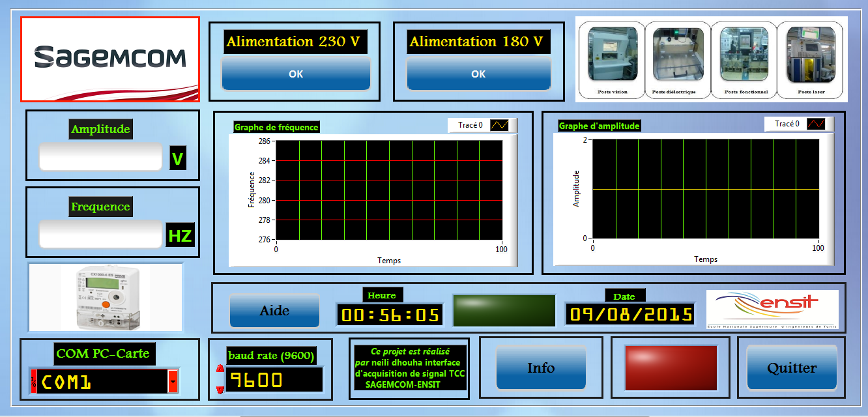Click the Frequence value field
868x417 pixels.
click(100, 234)
